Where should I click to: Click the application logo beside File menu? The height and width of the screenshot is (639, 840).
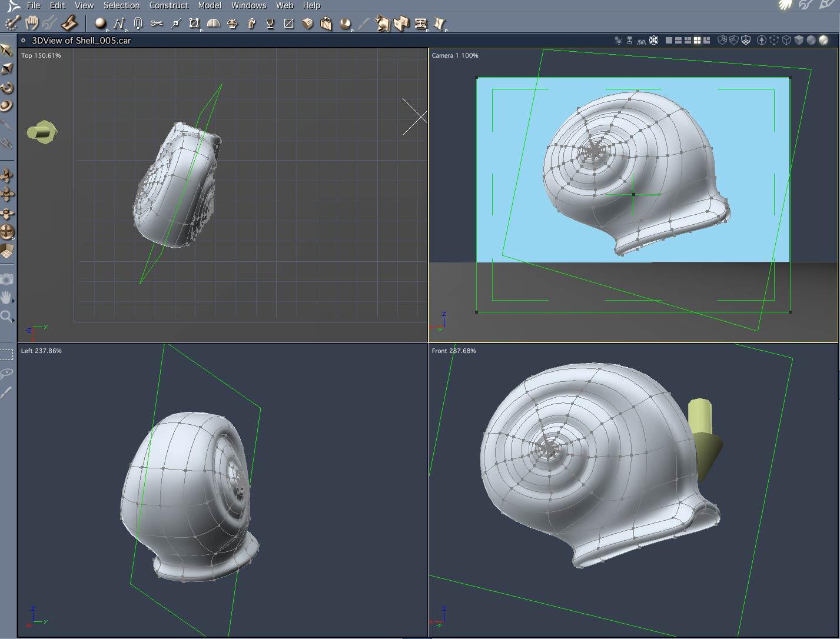(14, 5)
